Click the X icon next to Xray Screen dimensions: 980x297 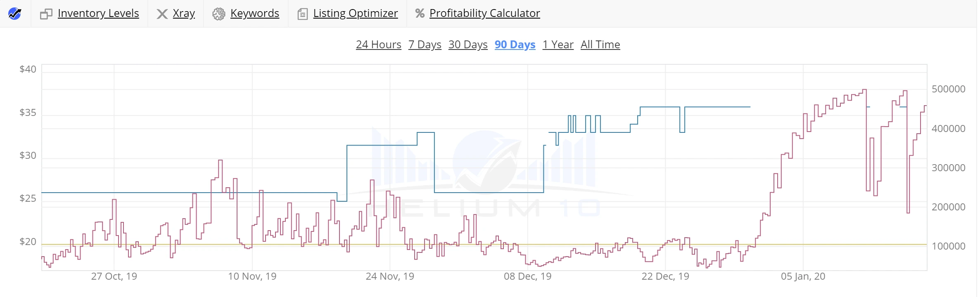pos(162,14)
